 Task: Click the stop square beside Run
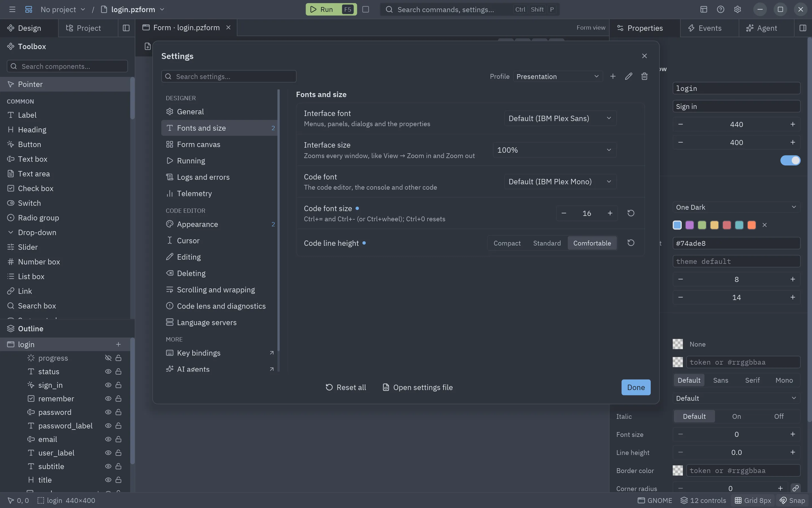tap(366, 9)
